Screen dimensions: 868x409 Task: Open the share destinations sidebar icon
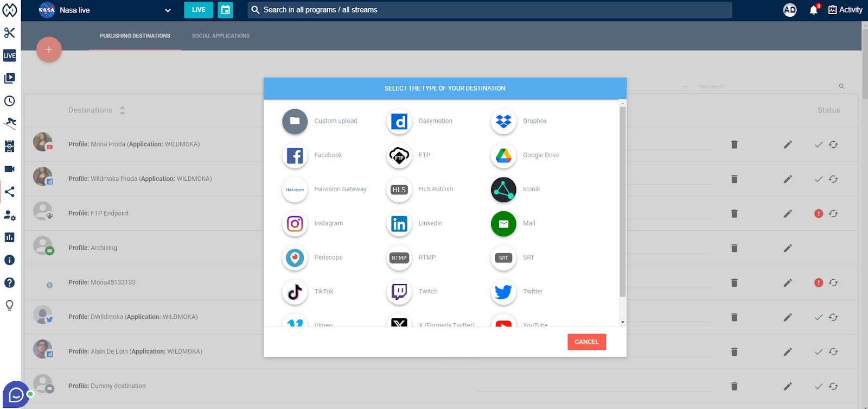[x=9, y=192]
